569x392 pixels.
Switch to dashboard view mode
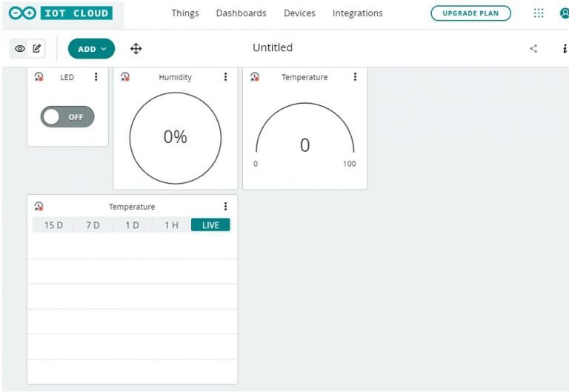tap(20, 49)
